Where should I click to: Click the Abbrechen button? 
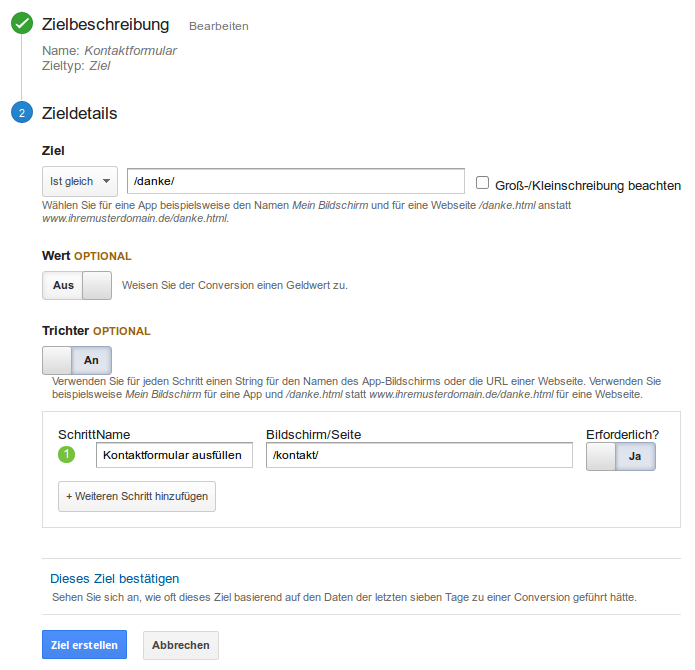[181, 645]
